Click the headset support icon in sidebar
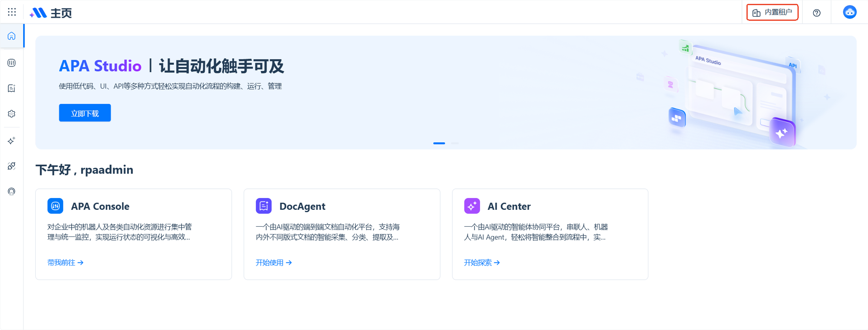868x330 pixels. pos(12,192)
